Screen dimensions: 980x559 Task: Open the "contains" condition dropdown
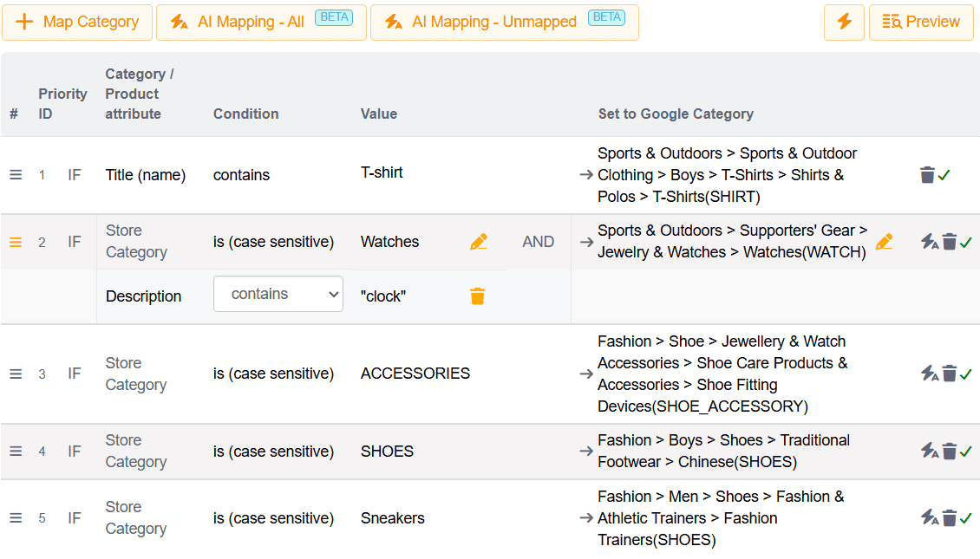(x=278, y=295)
